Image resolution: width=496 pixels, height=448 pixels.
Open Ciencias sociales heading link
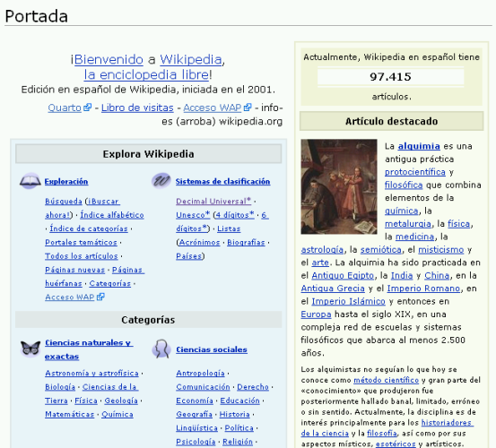pyautogui.click(x=212, y=349)
